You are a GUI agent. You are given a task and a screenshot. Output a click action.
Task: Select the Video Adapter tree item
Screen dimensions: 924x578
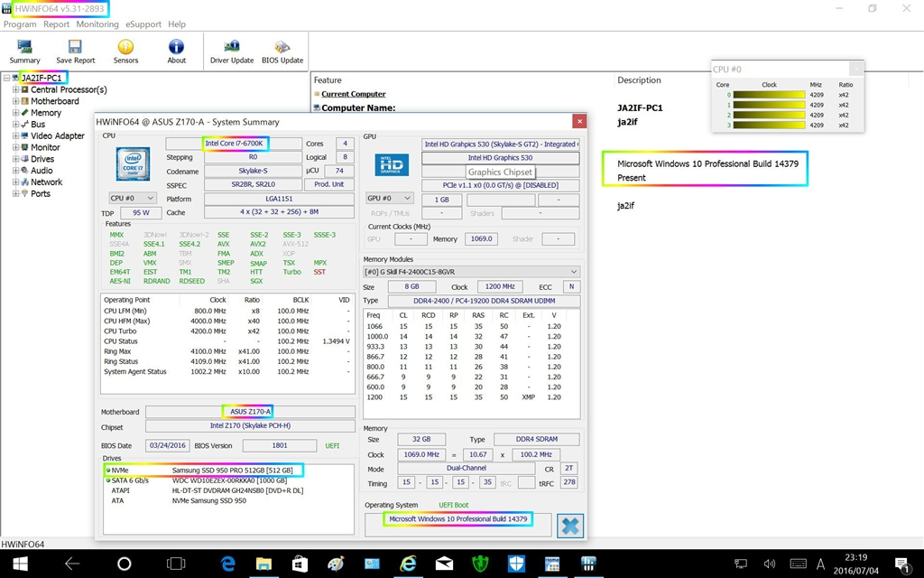point(58,136)
